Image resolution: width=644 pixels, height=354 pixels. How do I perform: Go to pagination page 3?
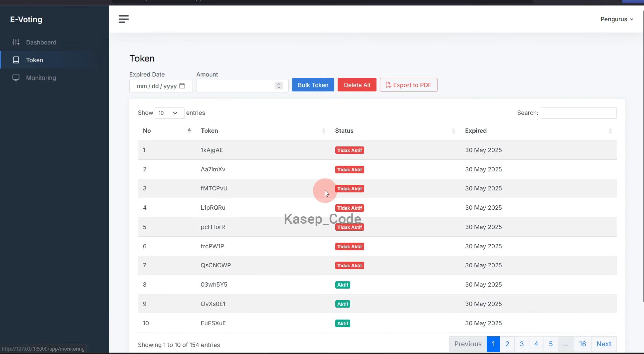[x=522, y=344]
